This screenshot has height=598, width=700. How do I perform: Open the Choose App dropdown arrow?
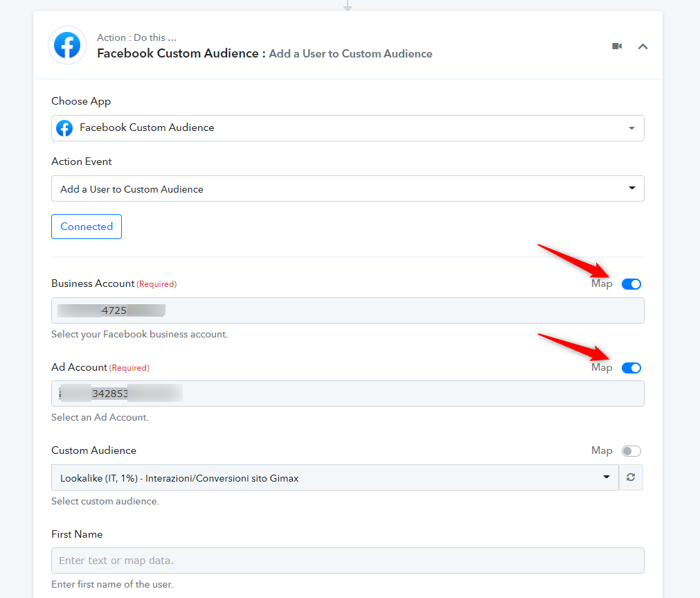tap(631, 128)
